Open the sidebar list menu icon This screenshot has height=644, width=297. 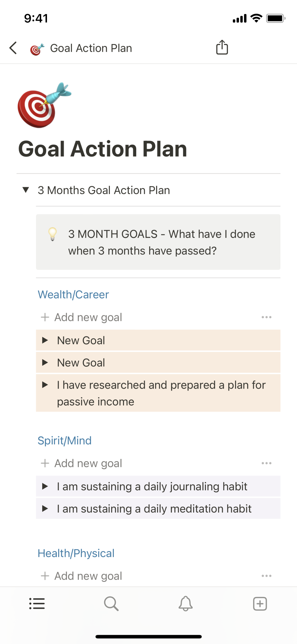click(37, 604)
